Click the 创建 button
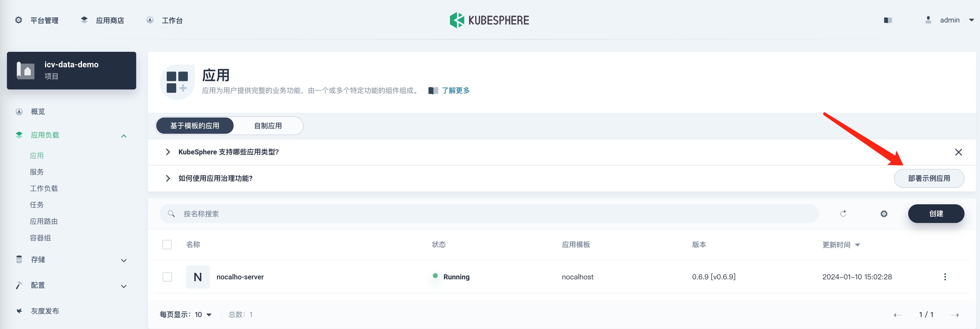 coord(936,214)
